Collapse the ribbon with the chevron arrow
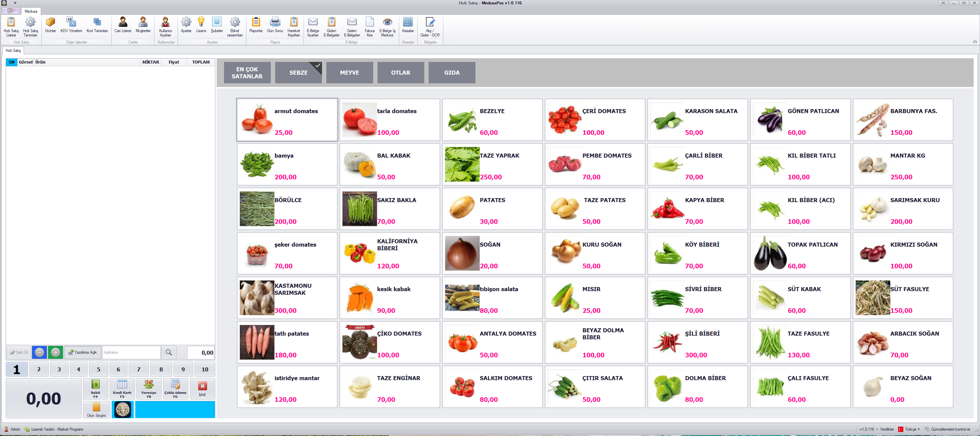 975,41
